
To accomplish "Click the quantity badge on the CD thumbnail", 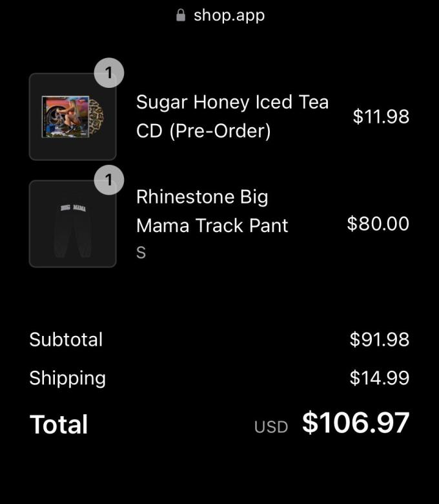I will [x=109, y=74].
